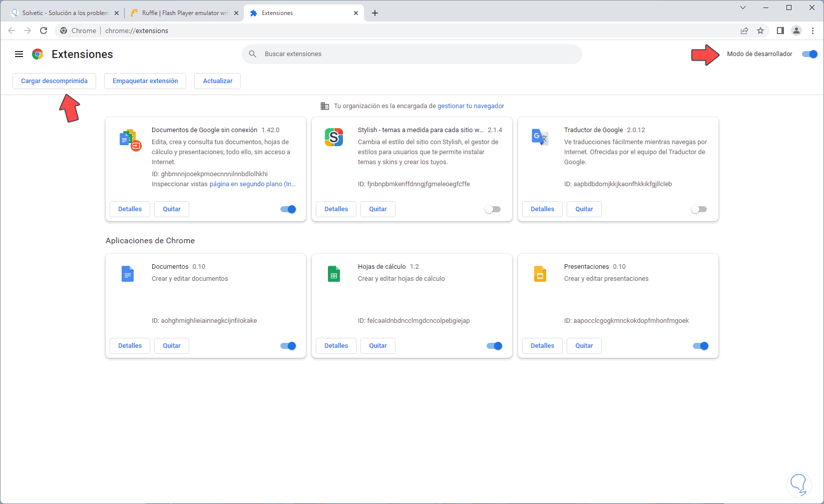
Task: Close the Ruffle Flash Player tab
Action: [236, 13]
